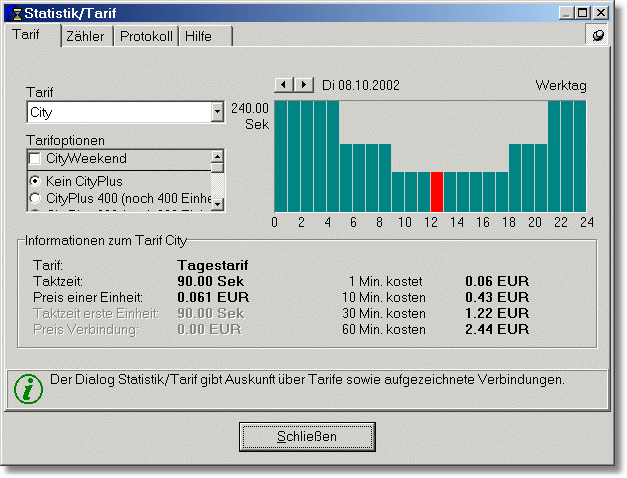
Task: Click the Werktag label
Action: click(561, 85)
